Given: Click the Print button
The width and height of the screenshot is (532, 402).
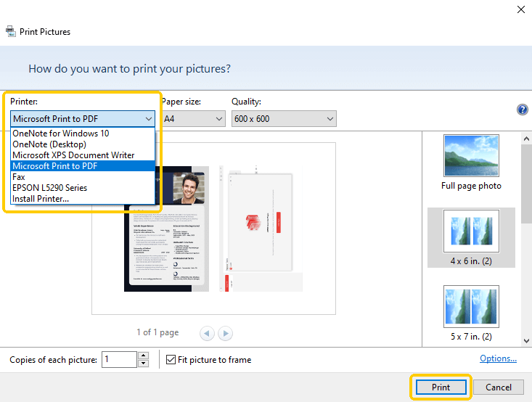Looking at the screenshot, I should click(x=441, y=387).
